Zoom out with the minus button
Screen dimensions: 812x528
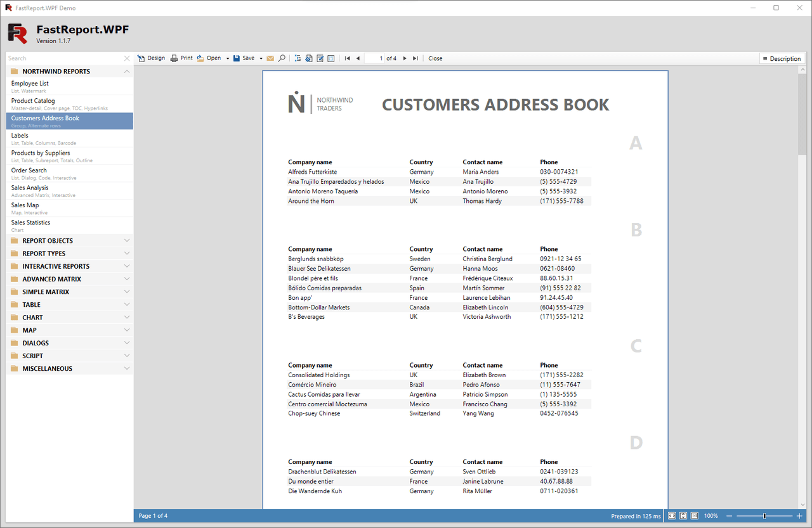[730, 516]
